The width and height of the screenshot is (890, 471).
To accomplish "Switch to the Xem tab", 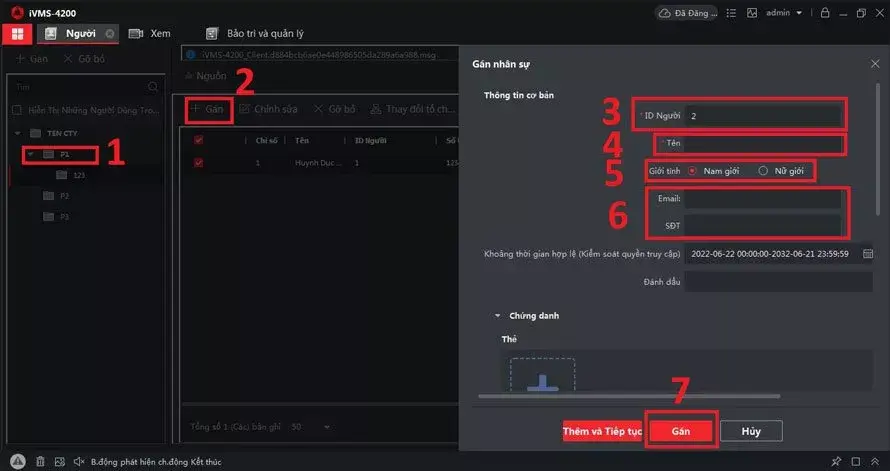I will [x=150, y=33].
